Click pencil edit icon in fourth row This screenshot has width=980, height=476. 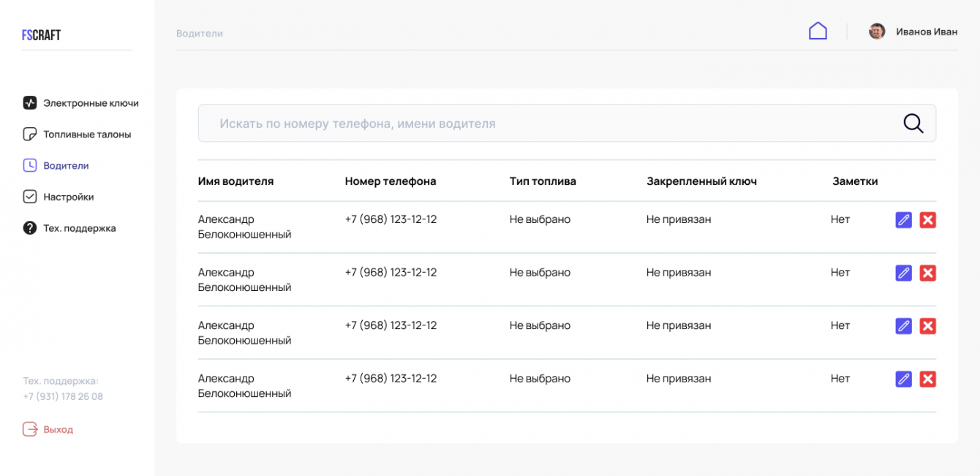coord(903,379)
